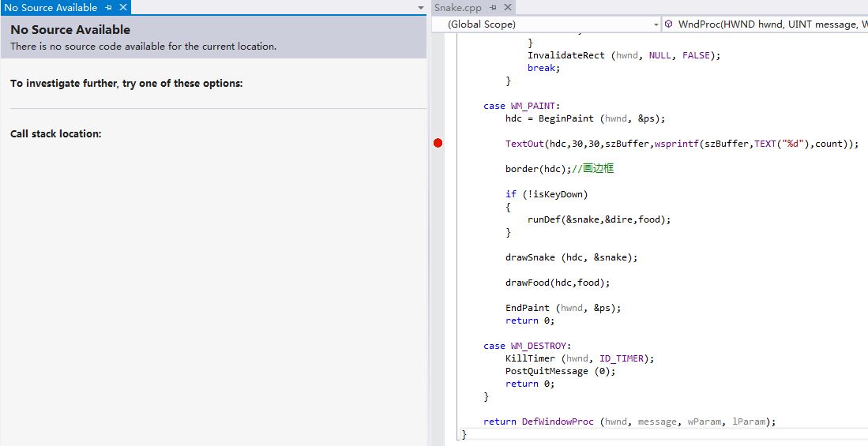Remove the red breakpoint on the TextOut line
868x446 pixels.
point(438,143)
